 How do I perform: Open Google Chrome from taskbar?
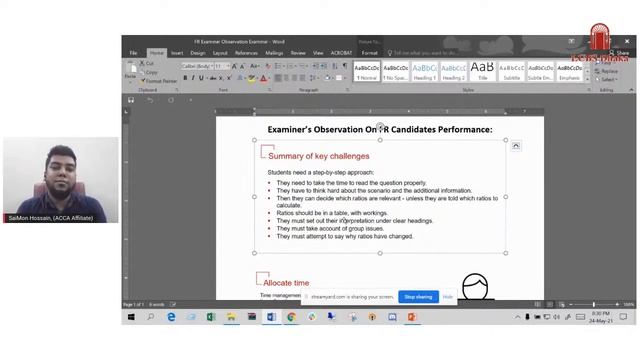(x=291, y=317)
